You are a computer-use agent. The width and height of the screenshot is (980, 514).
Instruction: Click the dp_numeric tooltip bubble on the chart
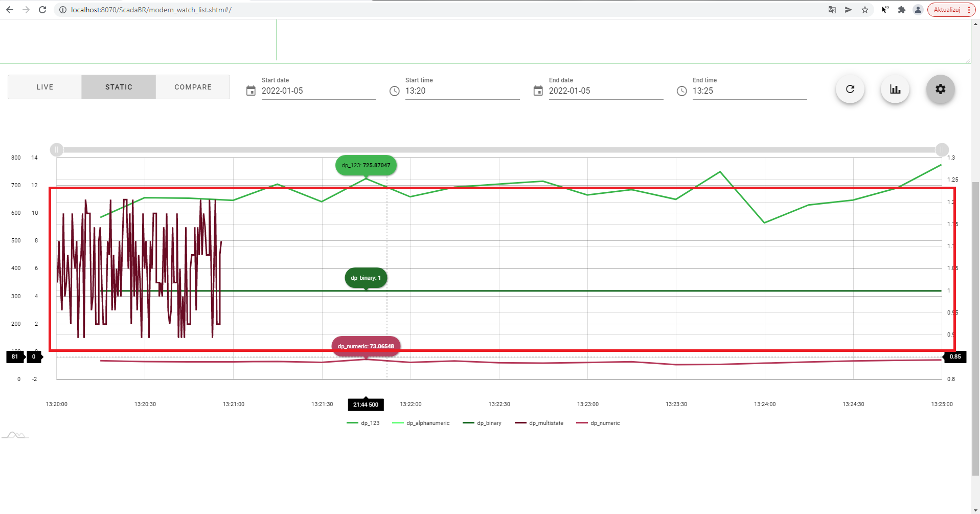pos(365,346)
